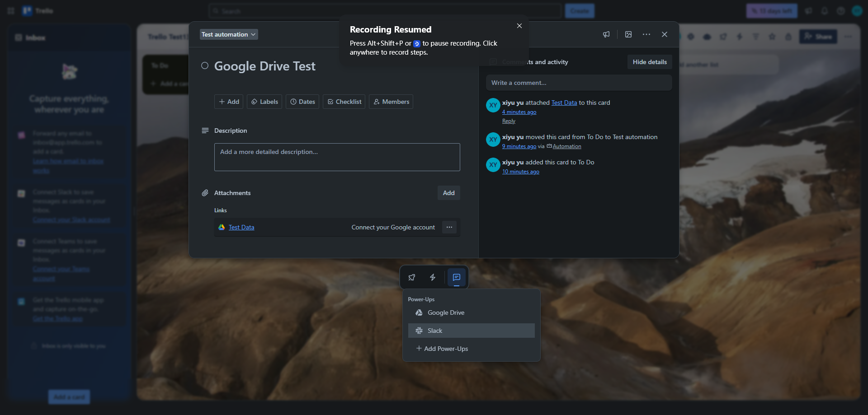Open the Test Data attachment link

pyautogui.click(x=241, y=227)
